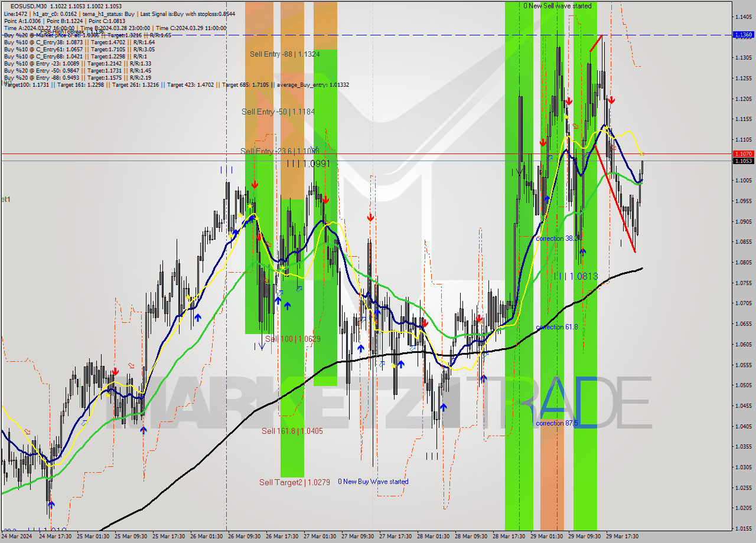Viewport: 756px width, 543px height.
Task: Click the '26 Mar 17:30' time axis label
Action: point(283,537)
